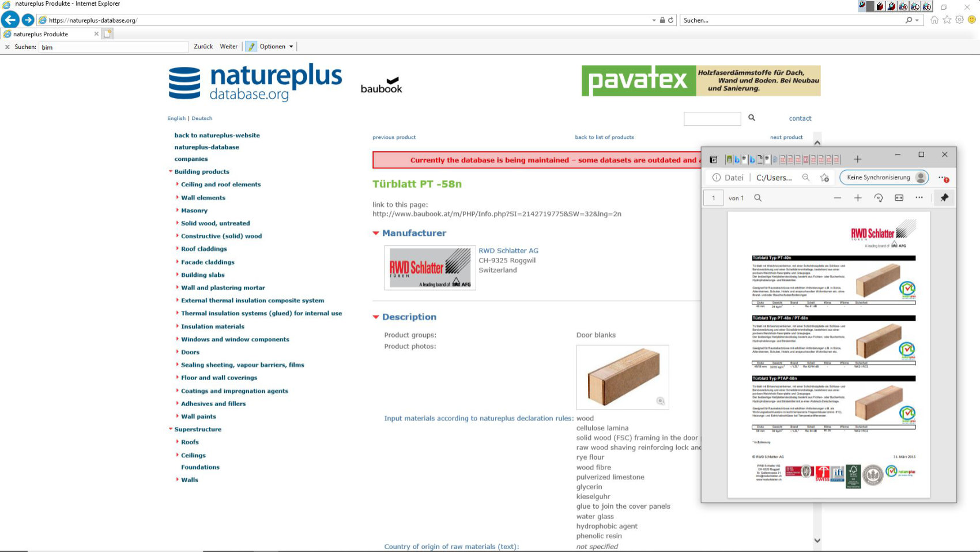
Task: Click the Home icon in Internet Explorer
Action: tap(934, 20)
